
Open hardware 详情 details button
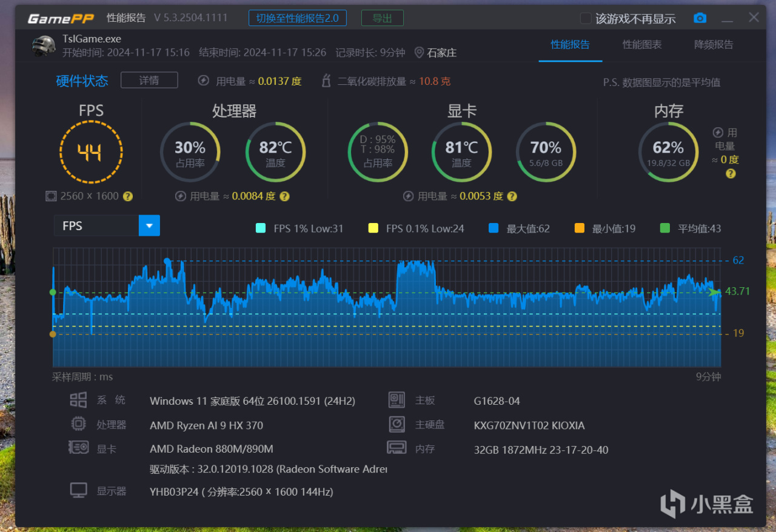click(x=149, y=80)
